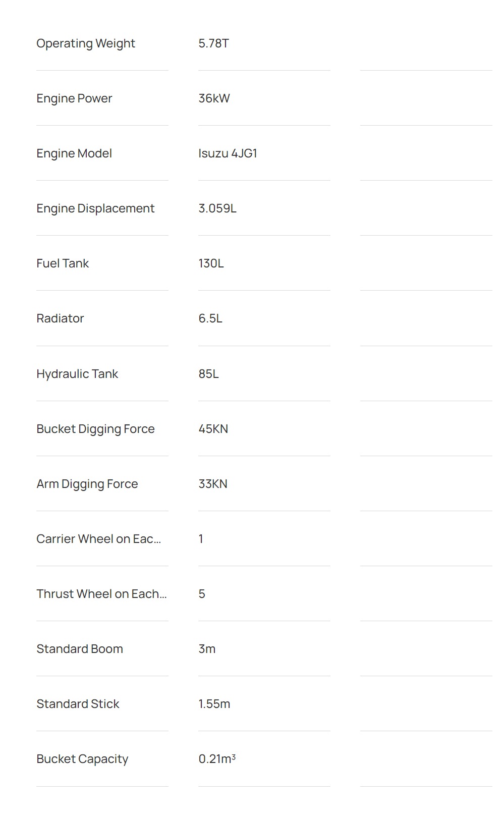
Task: Click the truncated Thrust Wheel on Each label
Action: pyautogui.click(x=101, y=594)
